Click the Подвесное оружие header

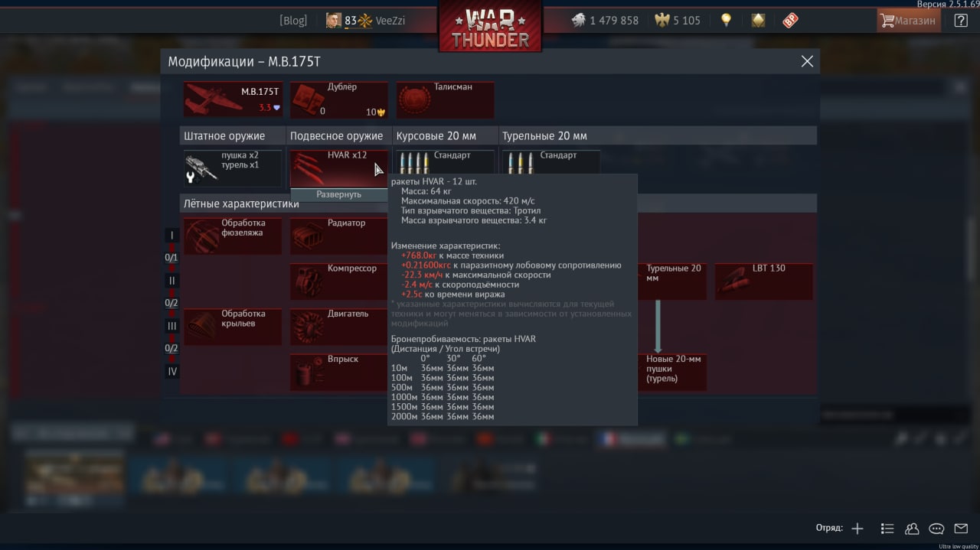tap(338, 136)
